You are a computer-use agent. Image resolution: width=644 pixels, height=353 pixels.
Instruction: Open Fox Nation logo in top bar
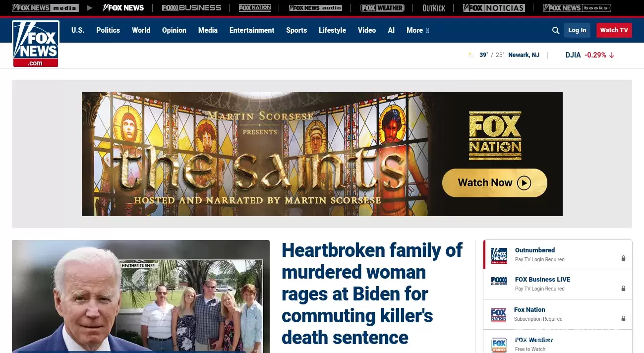pyautogui.click(x=255, y=8)
